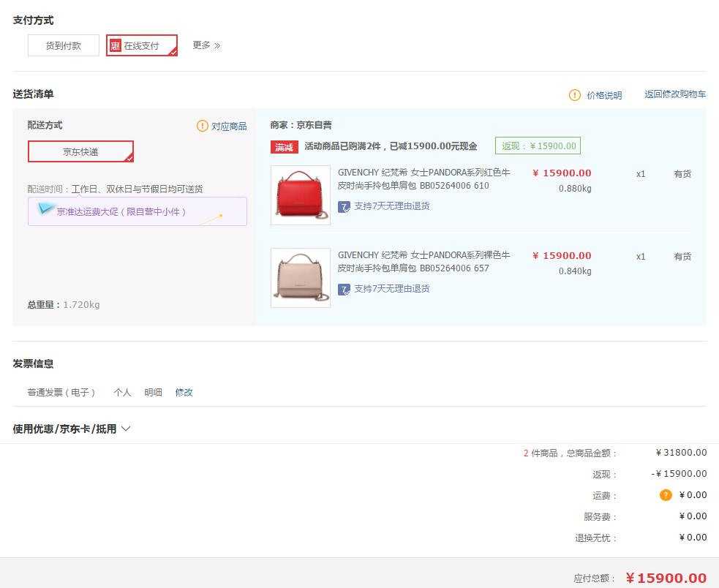The height and width of the screenshot is (588, 719).
Task: Click 7-day return icon for nude bag
Action: 344,290
